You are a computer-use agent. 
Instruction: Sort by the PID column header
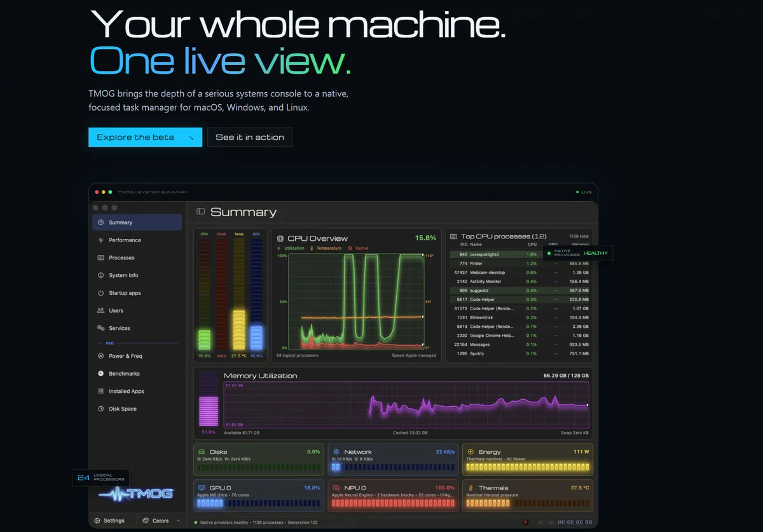pos(463,244)
